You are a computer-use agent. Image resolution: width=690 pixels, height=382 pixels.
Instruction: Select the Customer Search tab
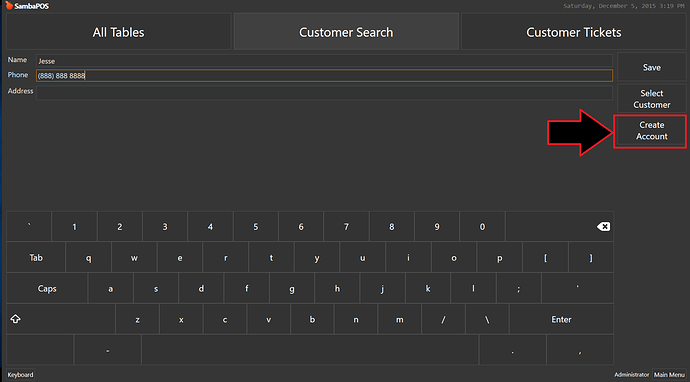pyautogui.click(x=346, y=32)
